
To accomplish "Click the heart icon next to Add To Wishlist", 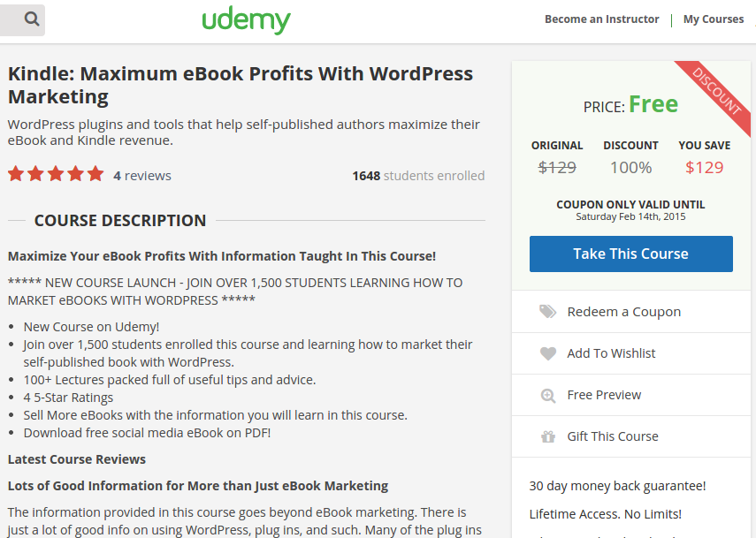I will tap(546, 352).
